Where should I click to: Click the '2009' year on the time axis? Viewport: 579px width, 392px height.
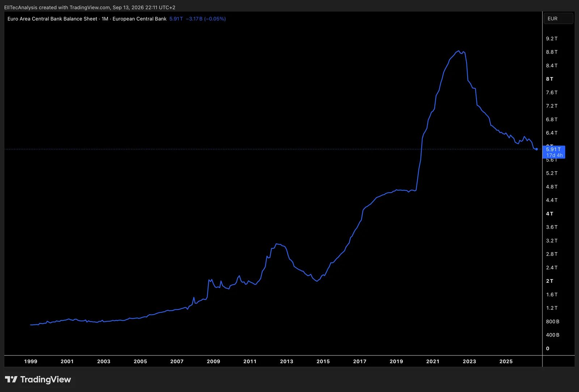coord(214,361)
